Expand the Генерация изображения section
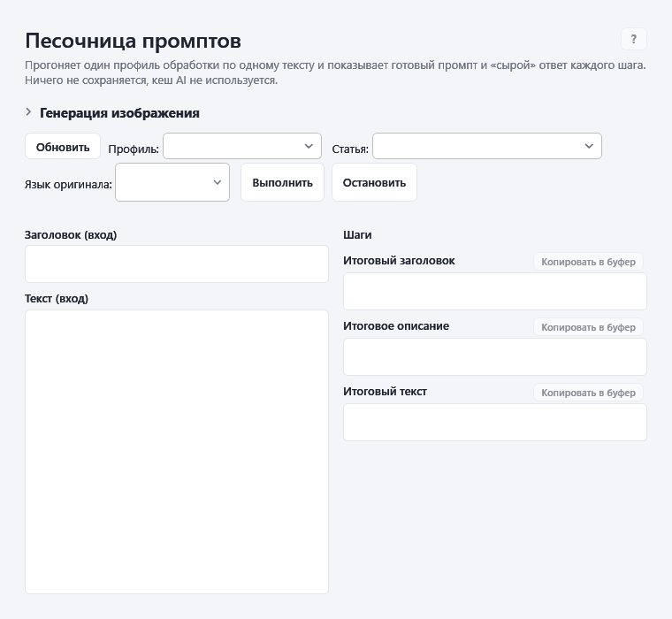Viewport: 672px width, 619px height. point(112,113)
